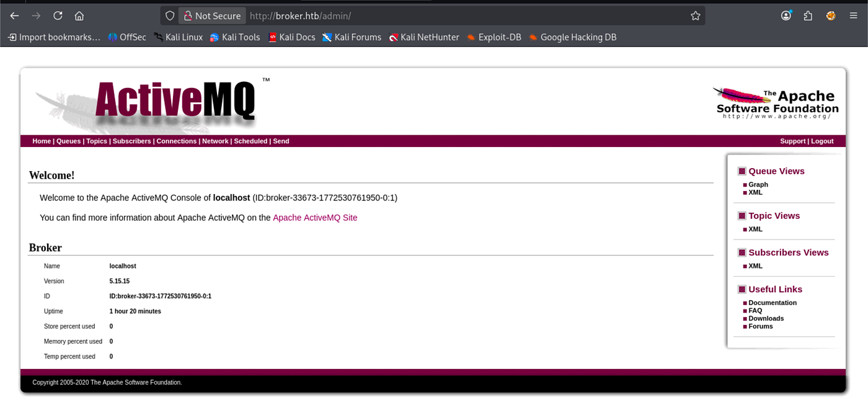The image size is (868, 405).
Task: Click the Store percent used label
Action: point(69,326)
